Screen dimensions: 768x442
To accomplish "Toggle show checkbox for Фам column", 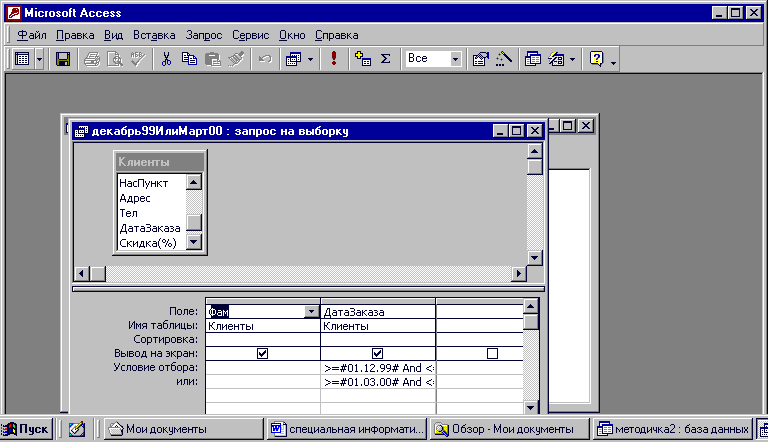I will tap(263, 353).
